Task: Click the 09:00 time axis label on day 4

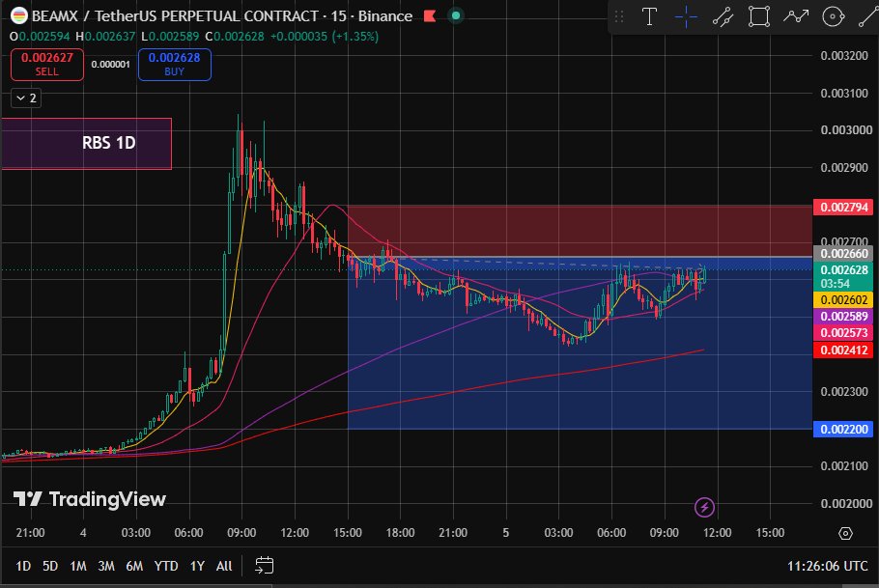Action: tap(241, 533)
